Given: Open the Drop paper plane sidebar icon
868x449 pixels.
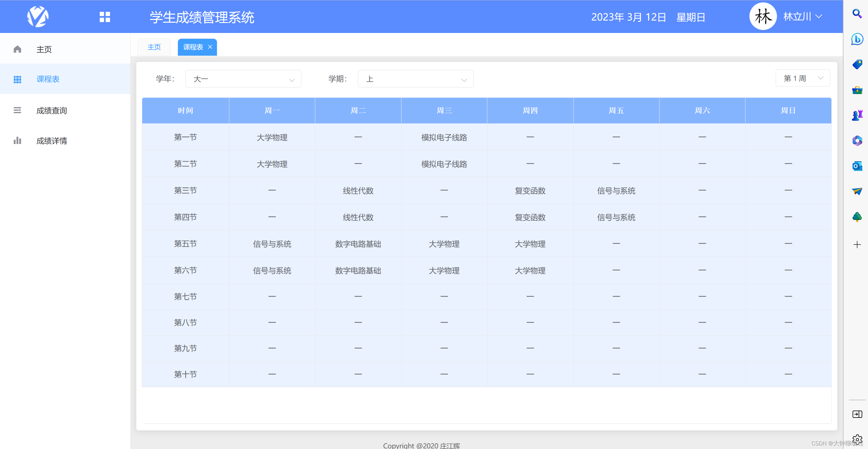Looking at the screenshot, I should (857, 192).
